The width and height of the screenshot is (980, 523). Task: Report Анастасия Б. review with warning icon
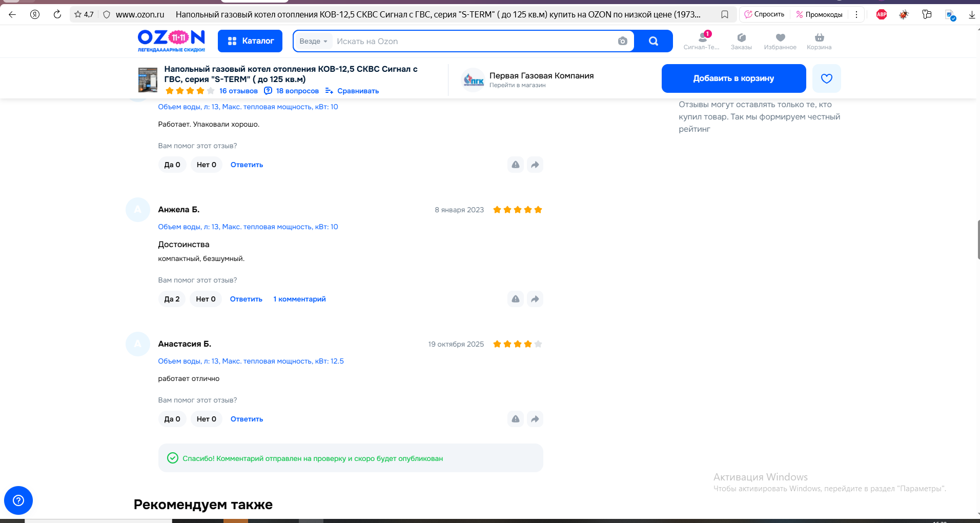coord(516,419)
